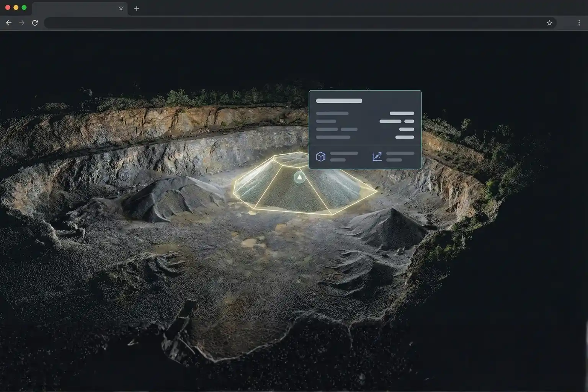Select the distance measurement icon on the info card
Image resolution: width=588 pixels, height=392 pixels.
click(376, 157)
